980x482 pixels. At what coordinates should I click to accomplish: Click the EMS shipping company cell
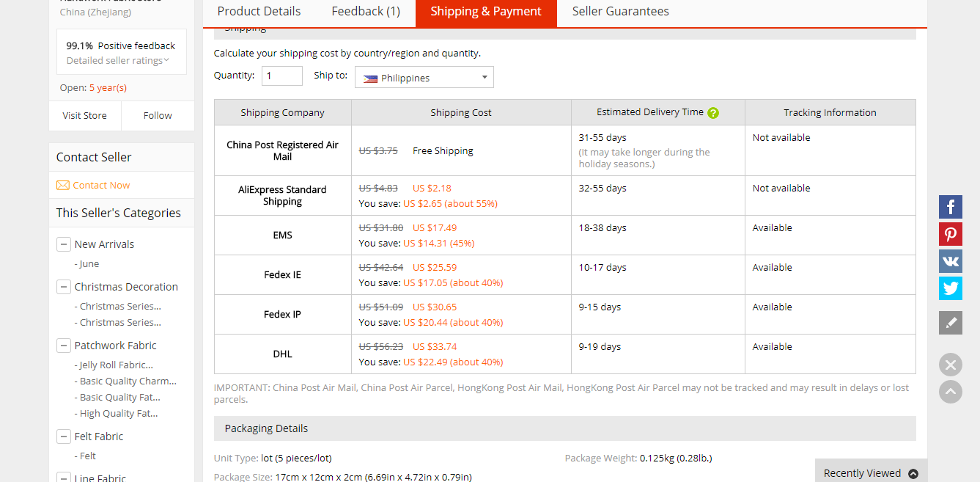282,235
